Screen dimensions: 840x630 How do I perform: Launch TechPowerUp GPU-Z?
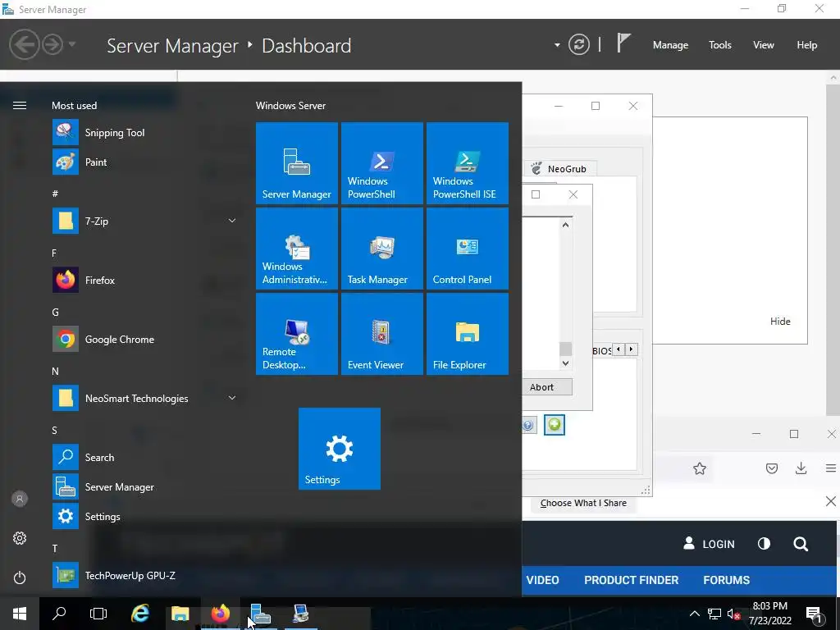coord(144,575)
